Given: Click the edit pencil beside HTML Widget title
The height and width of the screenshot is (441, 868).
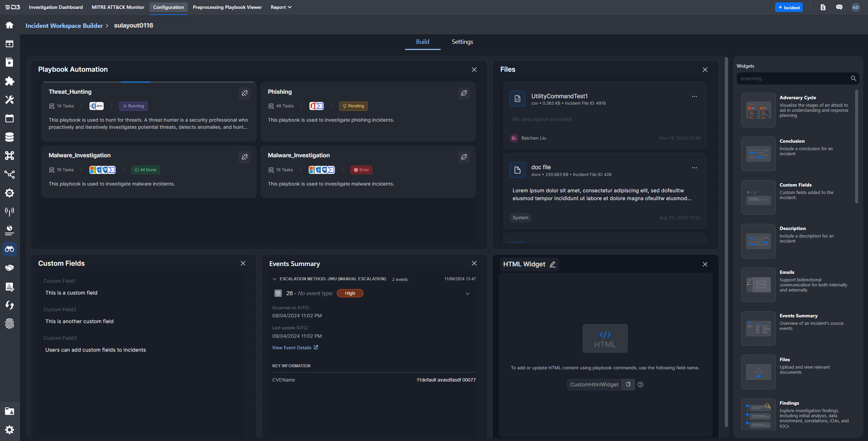Looking at the screenshot, I should pos(552,264).
